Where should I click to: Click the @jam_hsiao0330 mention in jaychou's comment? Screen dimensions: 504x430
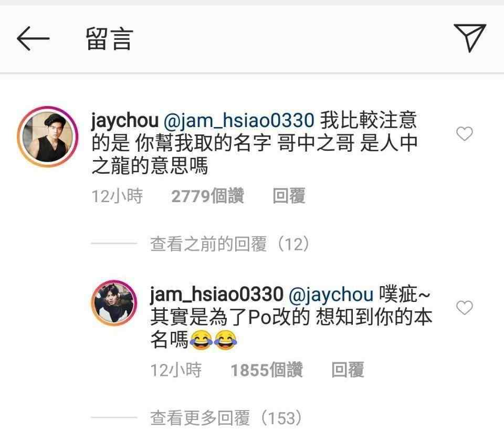coord(239,120)
